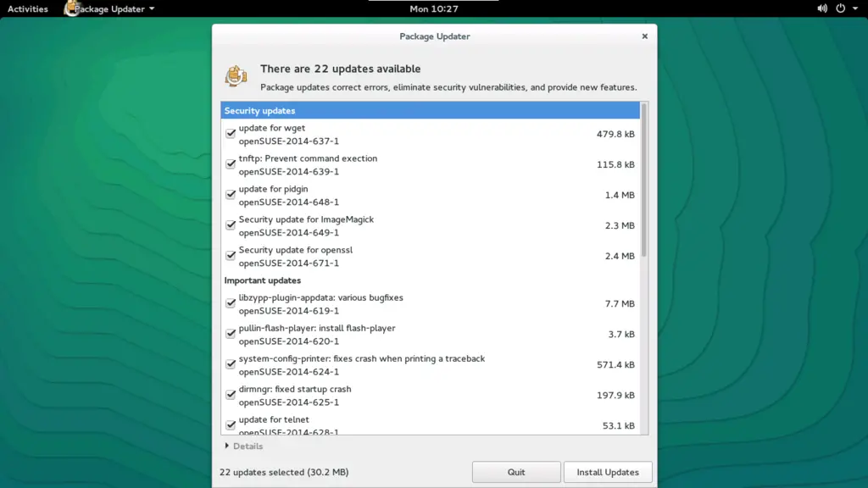Click the Package Updater icon in the top bar

[72, 8]
